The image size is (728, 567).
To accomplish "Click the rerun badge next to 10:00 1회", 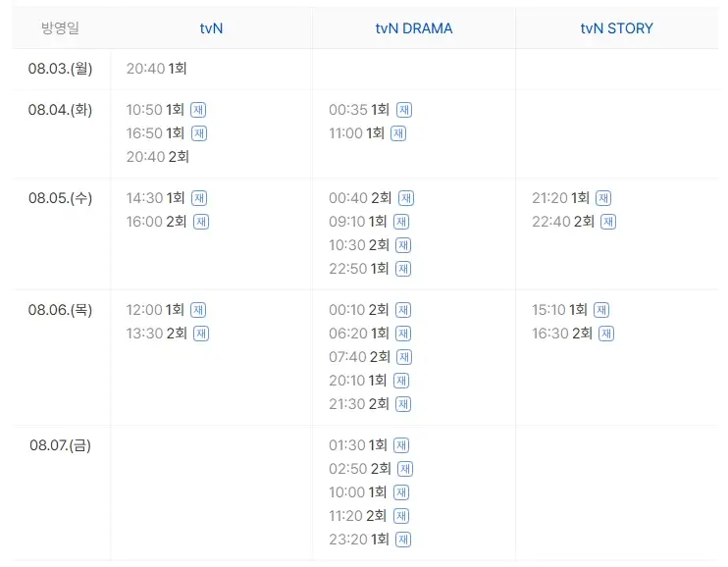I will (401, 492).
